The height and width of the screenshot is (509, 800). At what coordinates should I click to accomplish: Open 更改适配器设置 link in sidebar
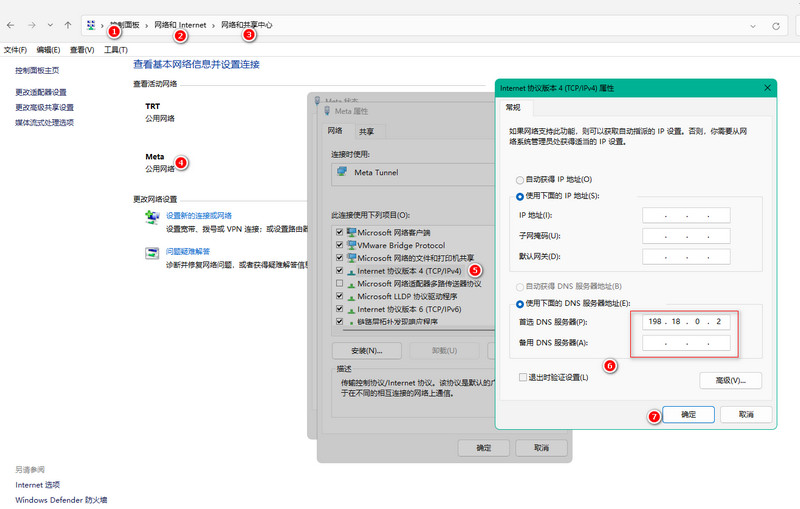tap(40, 92)
